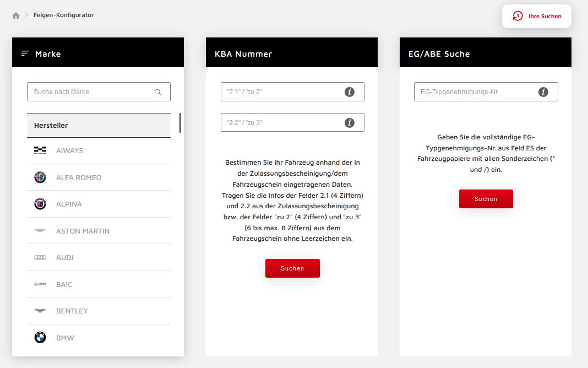Click the Alpina logo icon
This screenshot has height=368, width=588.
pos(40,204)
